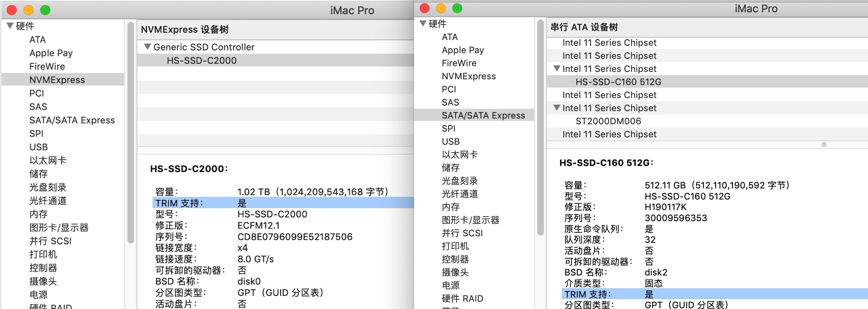
Task: Open NVMExpress in right window sidebar
Action: click(469, 76)
